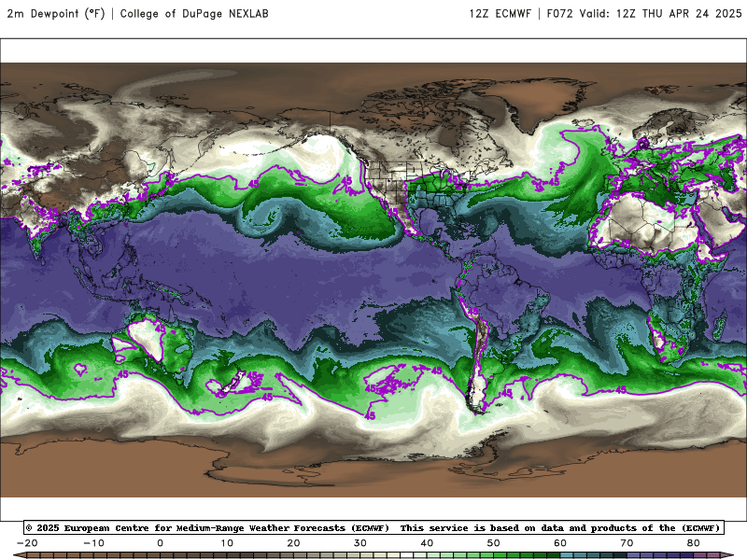
Task: Click the 30 label on the color scale
Action: click(x=360, y=543)
